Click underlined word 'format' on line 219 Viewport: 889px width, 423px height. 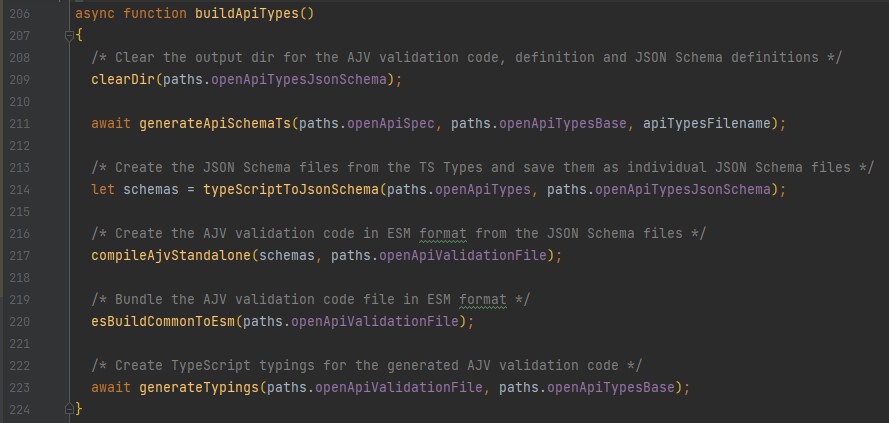(x=482, y=299)
